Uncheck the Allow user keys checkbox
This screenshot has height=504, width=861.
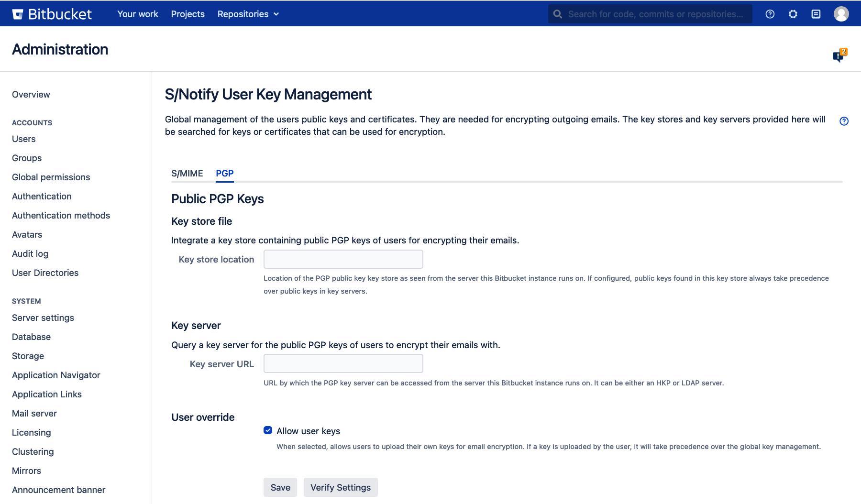coord(268,430)
